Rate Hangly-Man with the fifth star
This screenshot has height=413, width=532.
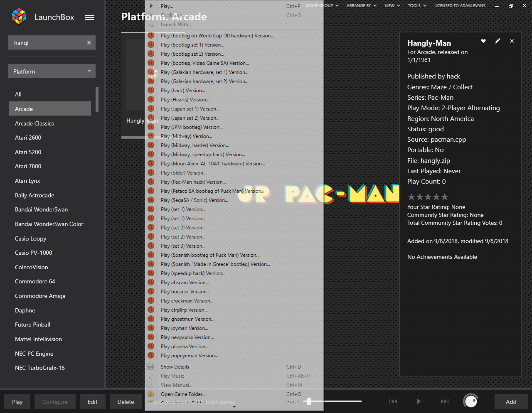[x=445, y=197]
